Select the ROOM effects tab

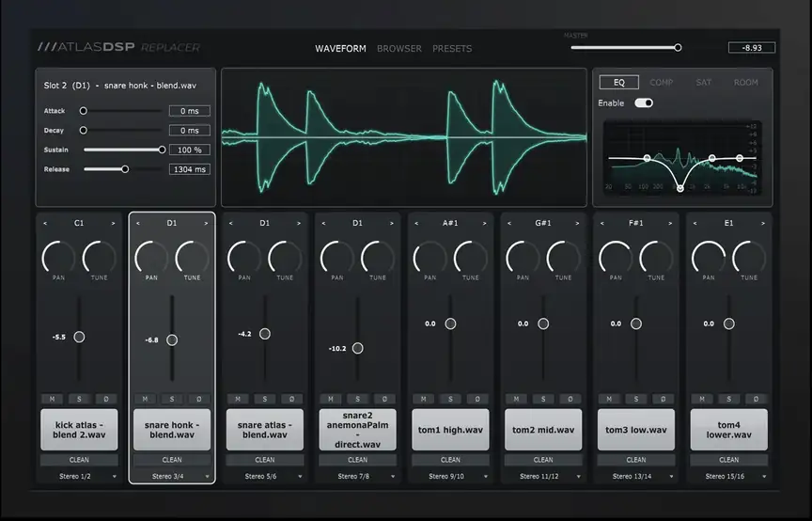click(745, 83)
